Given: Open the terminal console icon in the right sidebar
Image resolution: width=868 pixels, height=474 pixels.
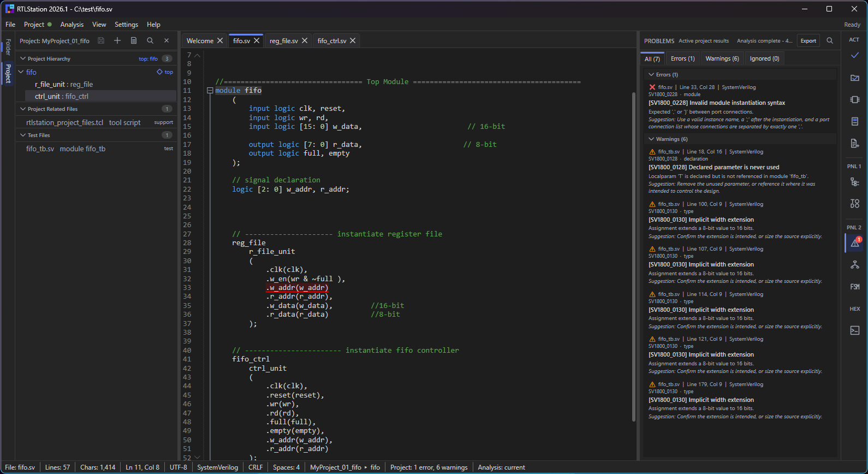Looking at the screenshot, I should click(855, 330).
